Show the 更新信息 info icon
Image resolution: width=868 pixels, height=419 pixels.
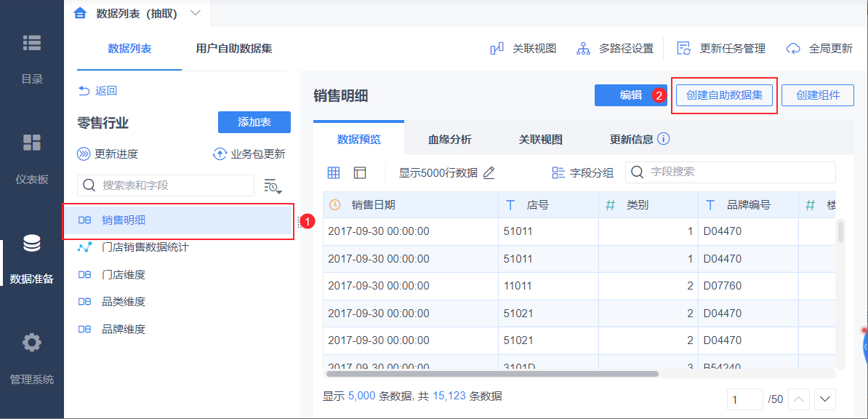663,138
